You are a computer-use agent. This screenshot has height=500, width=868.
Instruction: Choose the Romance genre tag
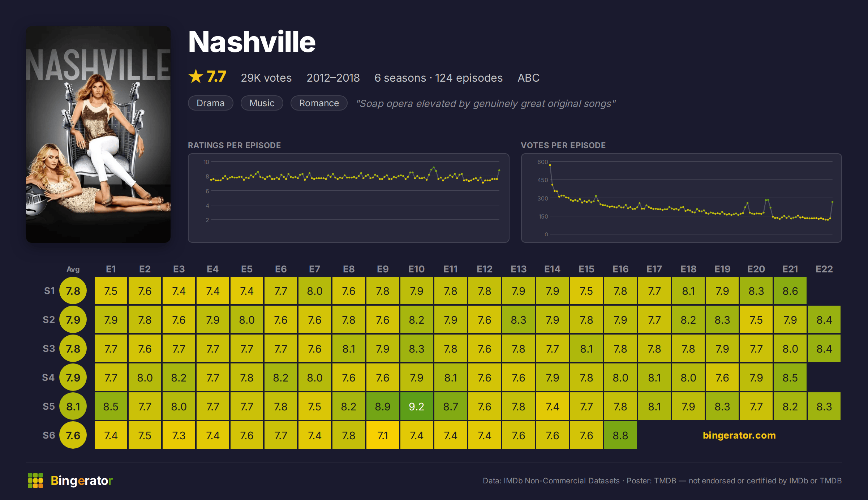point(319,103)
